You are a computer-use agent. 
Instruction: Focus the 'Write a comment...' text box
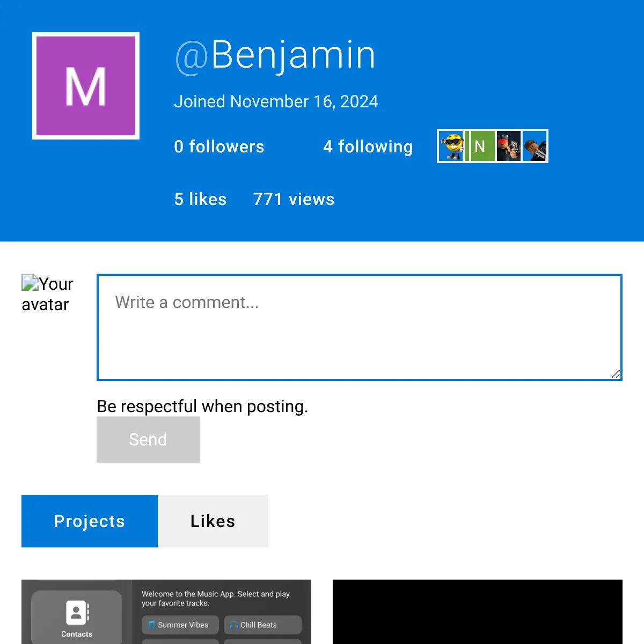click(360, 327)
